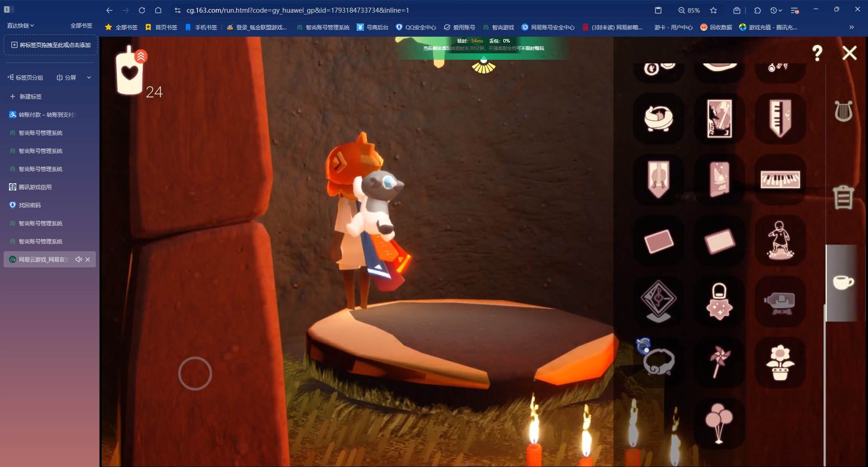Click the 分屏 split screen button
Viewport: 868px width, 467px height.
point(66,77)
